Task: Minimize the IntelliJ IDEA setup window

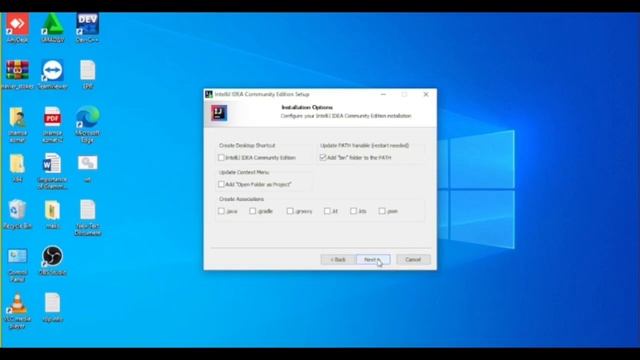Action: [383, 94]
